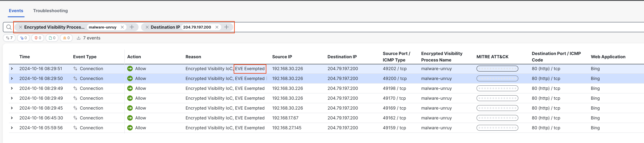This screenshot has width=644, height=143.
Task: Sort by the Action column header
Action: click(134, 57)
